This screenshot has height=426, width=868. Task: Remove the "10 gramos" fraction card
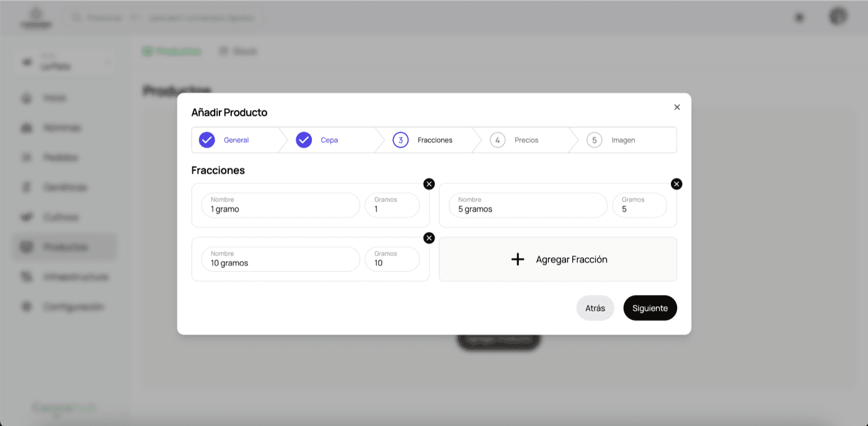[429, 238]
